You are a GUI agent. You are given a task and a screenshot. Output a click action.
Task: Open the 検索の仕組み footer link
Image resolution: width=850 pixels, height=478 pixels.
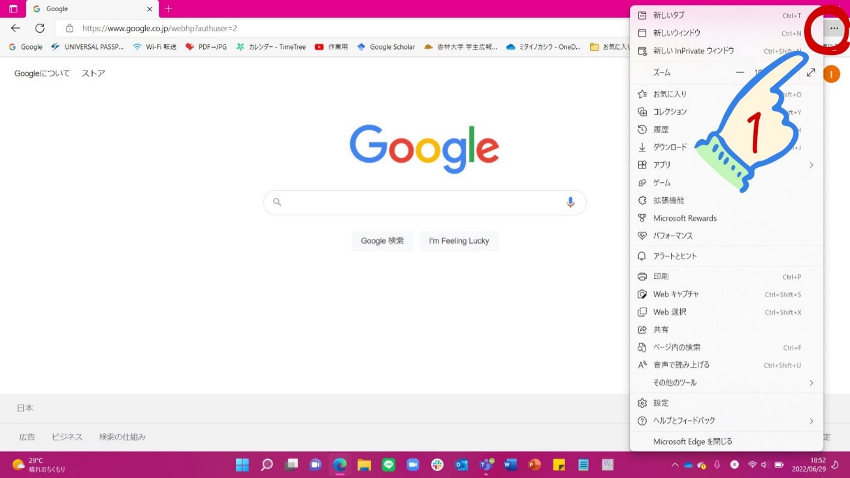point(123,437)
